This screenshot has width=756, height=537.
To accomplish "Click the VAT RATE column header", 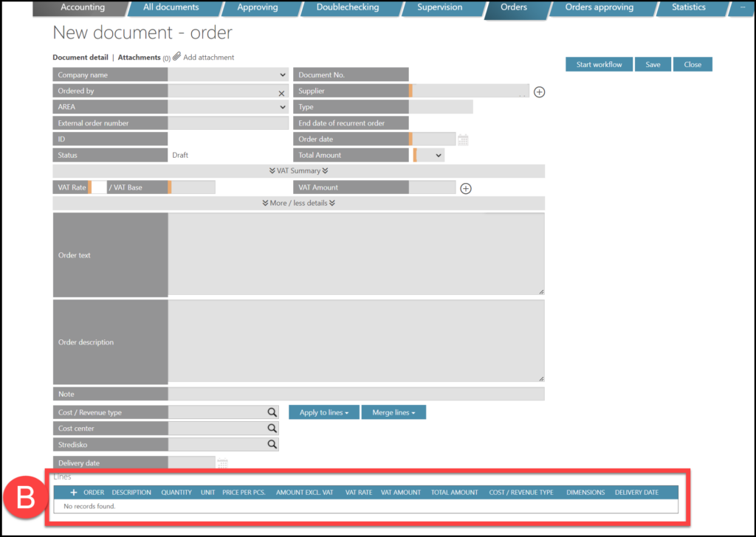I will tap(359, 492).
